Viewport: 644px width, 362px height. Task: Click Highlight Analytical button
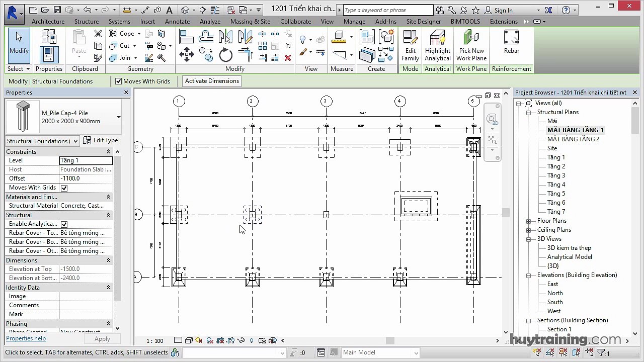437,45
